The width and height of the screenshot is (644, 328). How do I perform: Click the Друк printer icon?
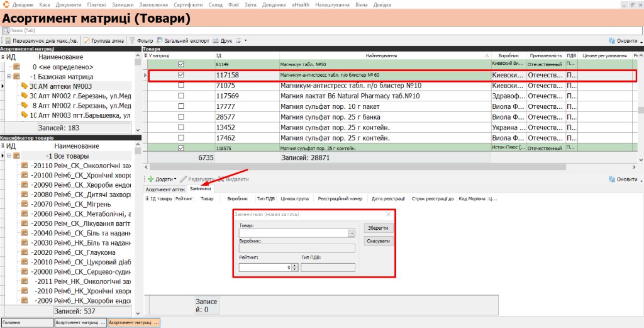215,41
